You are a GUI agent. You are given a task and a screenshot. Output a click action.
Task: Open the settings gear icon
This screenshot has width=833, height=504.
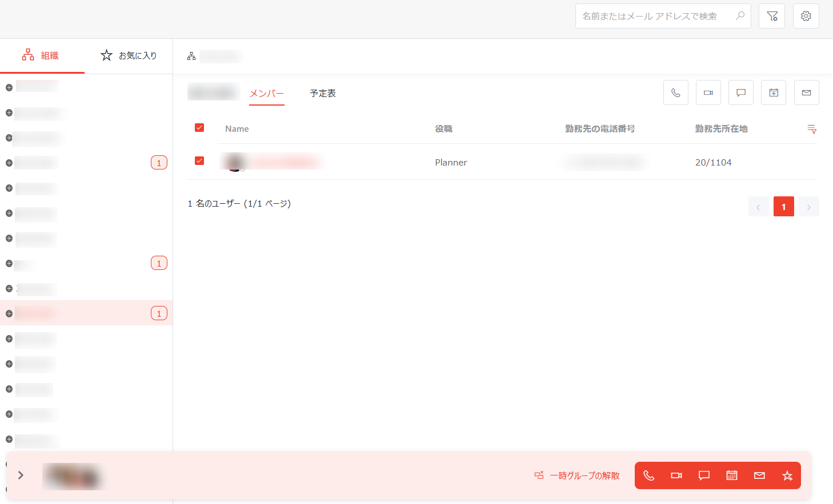pyautogui.click(x=806, y=16)
